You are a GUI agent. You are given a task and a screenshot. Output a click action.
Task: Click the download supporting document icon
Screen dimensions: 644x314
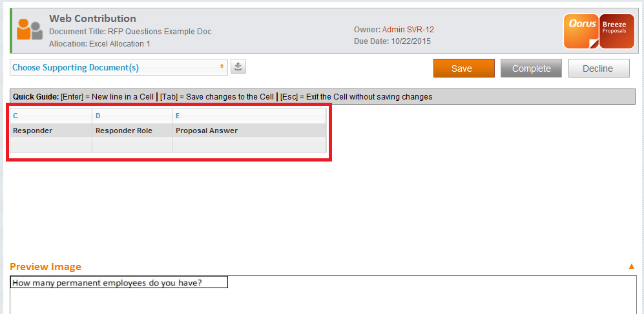[x=238, y=67]
